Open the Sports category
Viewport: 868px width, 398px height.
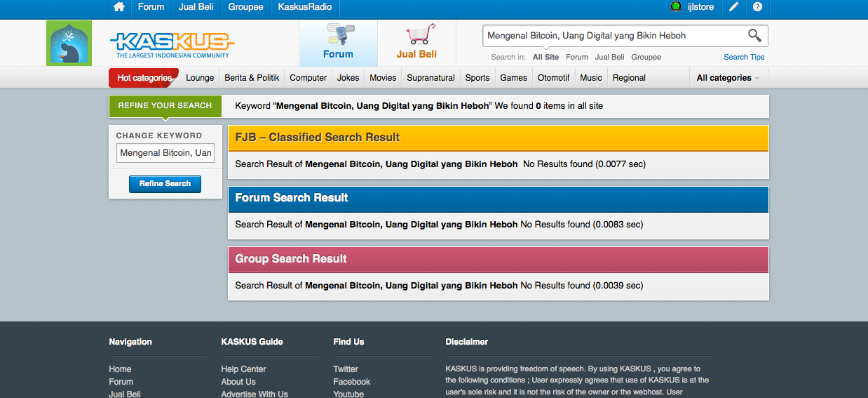(477, 78)
